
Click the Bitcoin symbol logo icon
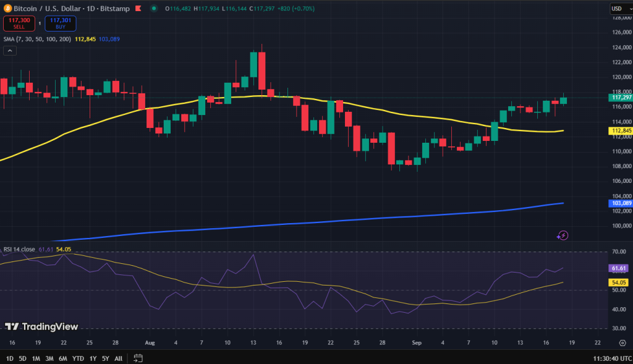point(7,9)
